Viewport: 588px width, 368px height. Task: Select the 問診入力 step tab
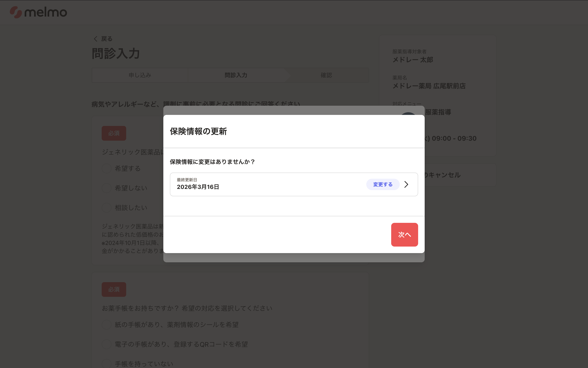[236, 75]
